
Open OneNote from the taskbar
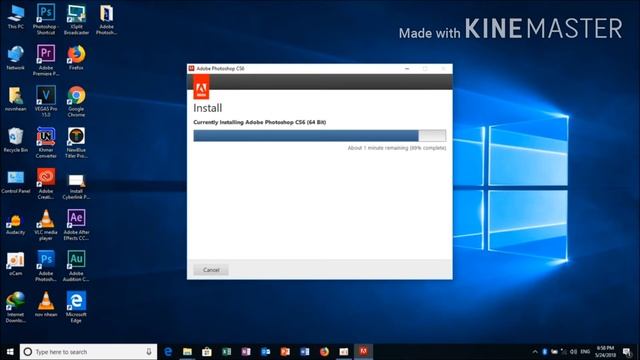coord(246,351)
